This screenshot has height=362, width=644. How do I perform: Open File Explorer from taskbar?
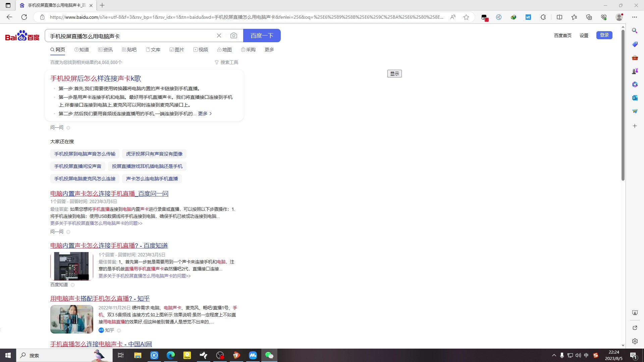[138, 355]
